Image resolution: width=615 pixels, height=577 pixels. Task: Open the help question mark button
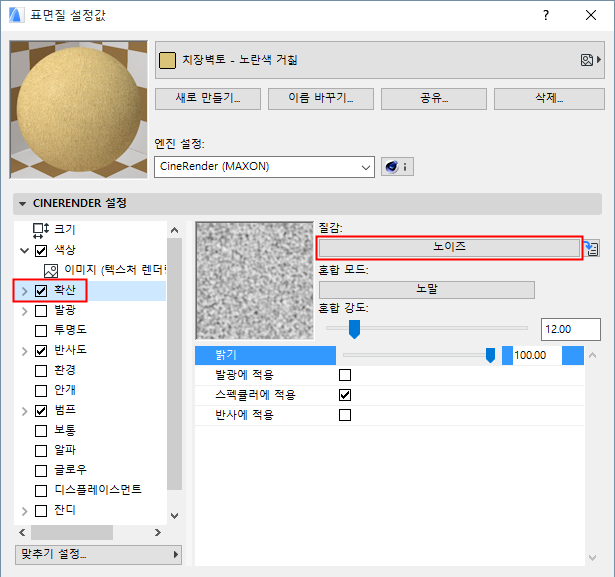click(546, 15)
